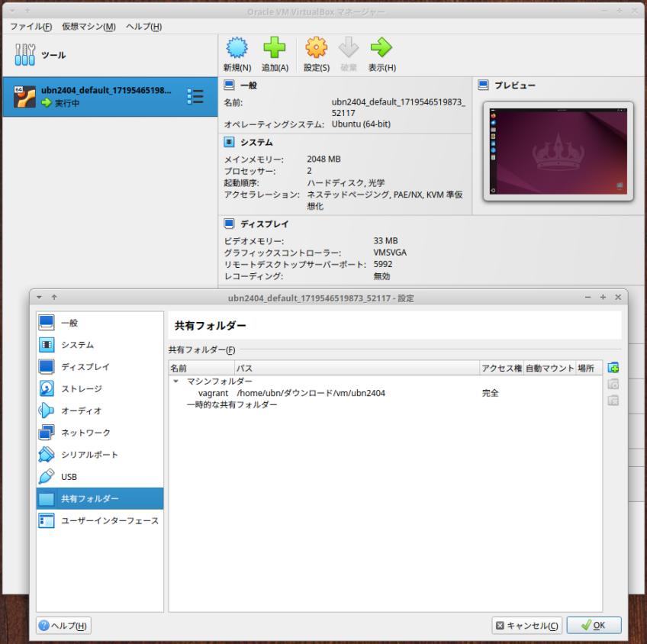Open VM Settings (設定) gear icon
The width and height of the screenshot is (647, 644).
[316, 48]
